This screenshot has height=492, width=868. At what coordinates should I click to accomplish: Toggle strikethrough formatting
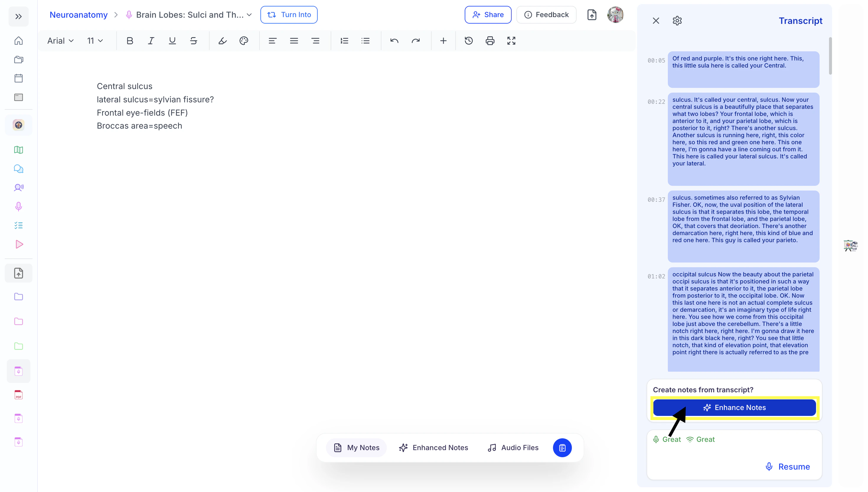click(x=193, y=41)
